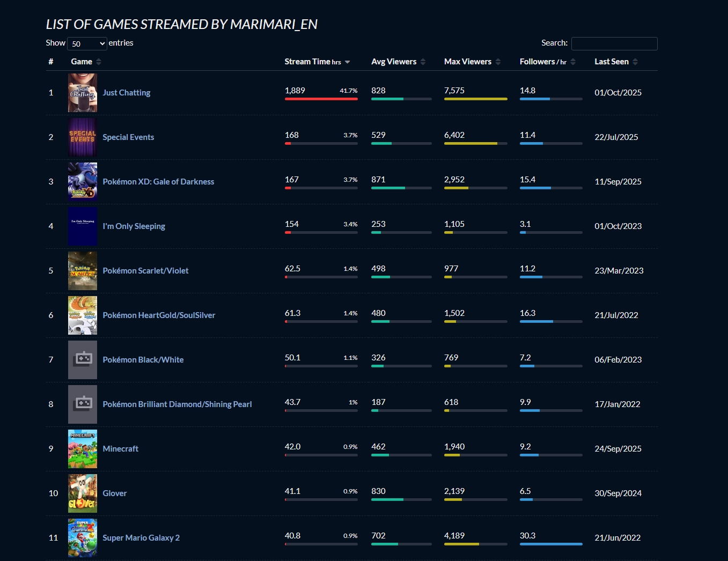Click the I'm Only Sleeping cover thumbnail

tap(83, 226)
